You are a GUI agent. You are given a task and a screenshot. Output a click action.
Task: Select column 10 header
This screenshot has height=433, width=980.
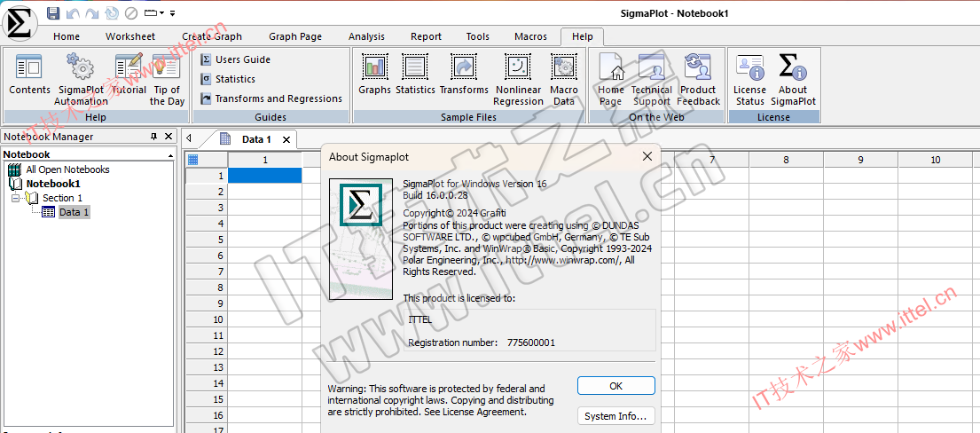tap(936, 161)
